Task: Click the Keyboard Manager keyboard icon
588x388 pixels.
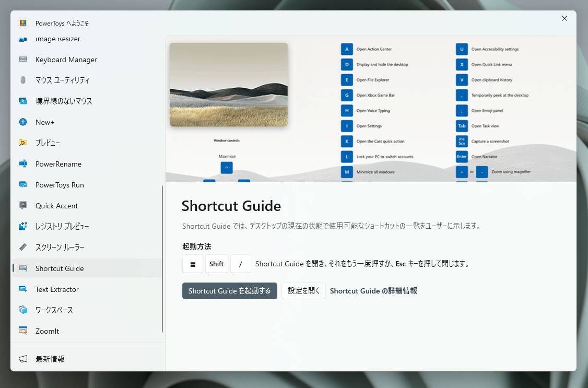Action: click(23, 59)
